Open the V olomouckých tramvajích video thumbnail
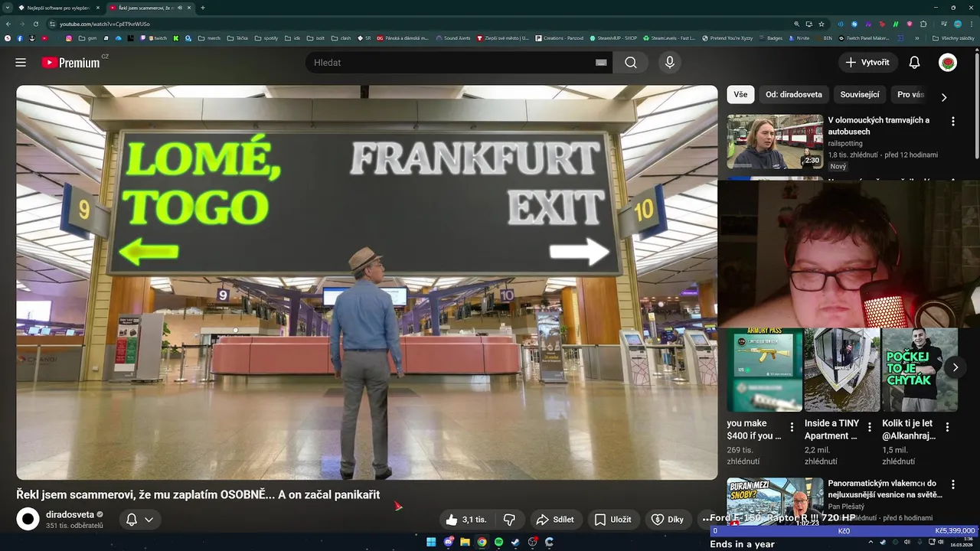Screen dimensions: 980x551 pos(775,142)
